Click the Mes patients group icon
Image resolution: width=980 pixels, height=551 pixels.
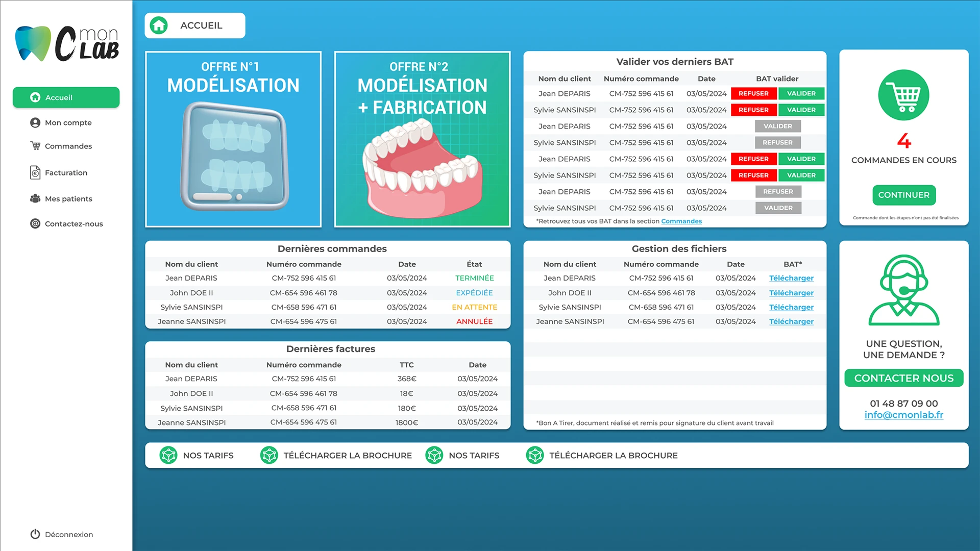point(35,198)
